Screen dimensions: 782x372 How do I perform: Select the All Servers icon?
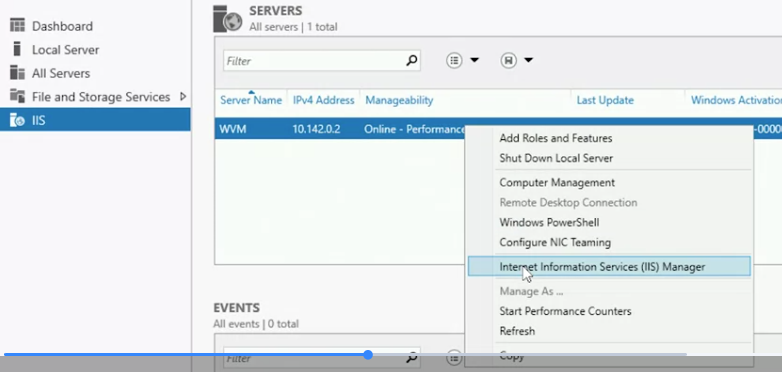pyautogui.click(x=17, y=73)
